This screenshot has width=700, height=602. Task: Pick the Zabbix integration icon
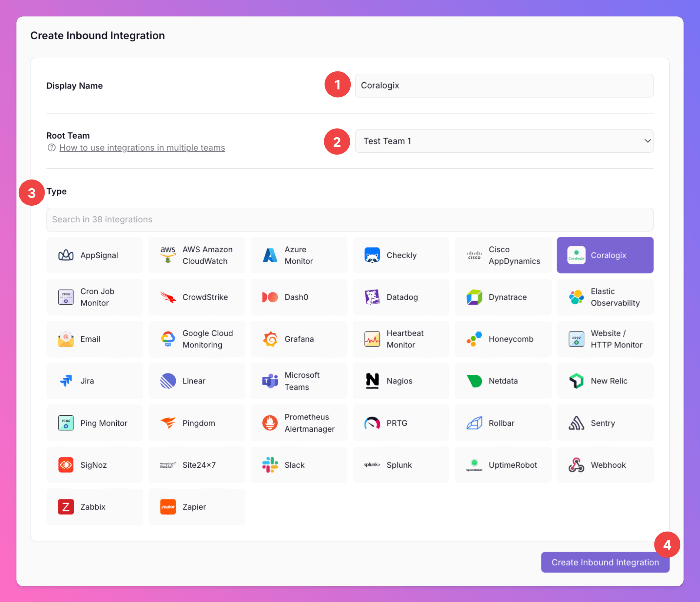coord(66,507)
